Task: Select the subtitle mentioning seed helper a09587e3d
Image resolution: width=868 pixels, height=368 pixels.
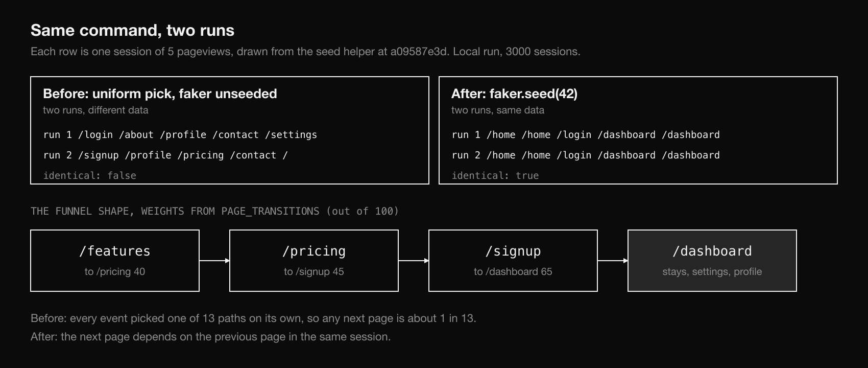Action: [305, 52]
